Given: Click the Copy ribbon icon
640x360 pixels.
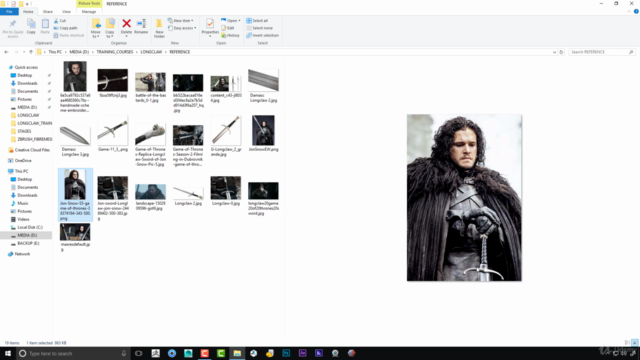Looking at the screenshot, I should coord(31,27).
